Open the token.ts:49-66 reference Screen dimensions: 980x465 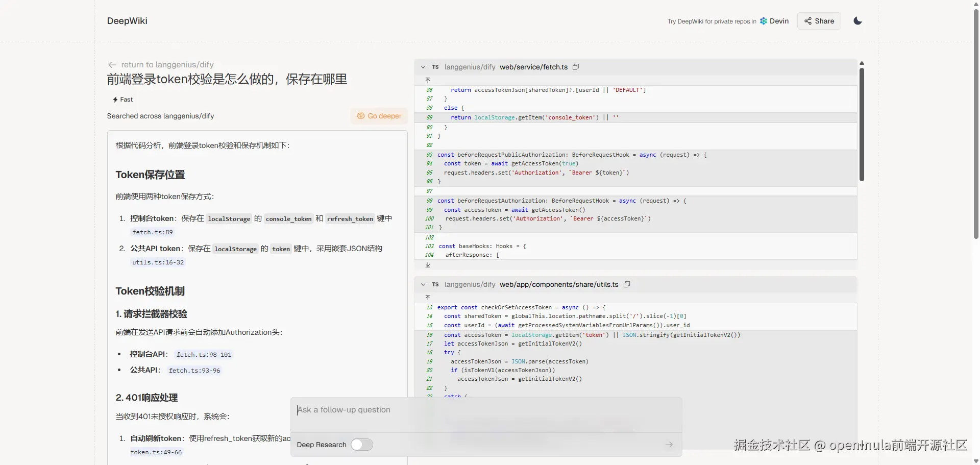[156, 452]
